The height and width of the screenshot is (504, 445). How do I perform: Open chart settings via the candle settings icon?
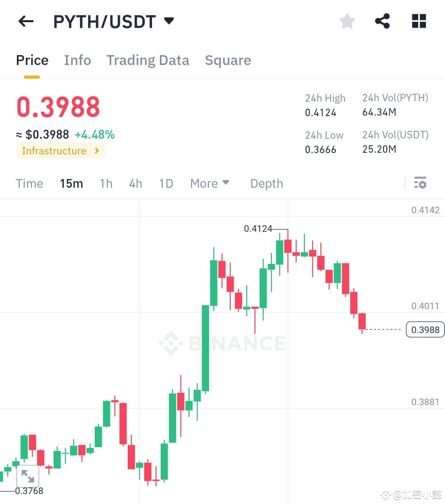click(x=420, y=183)
